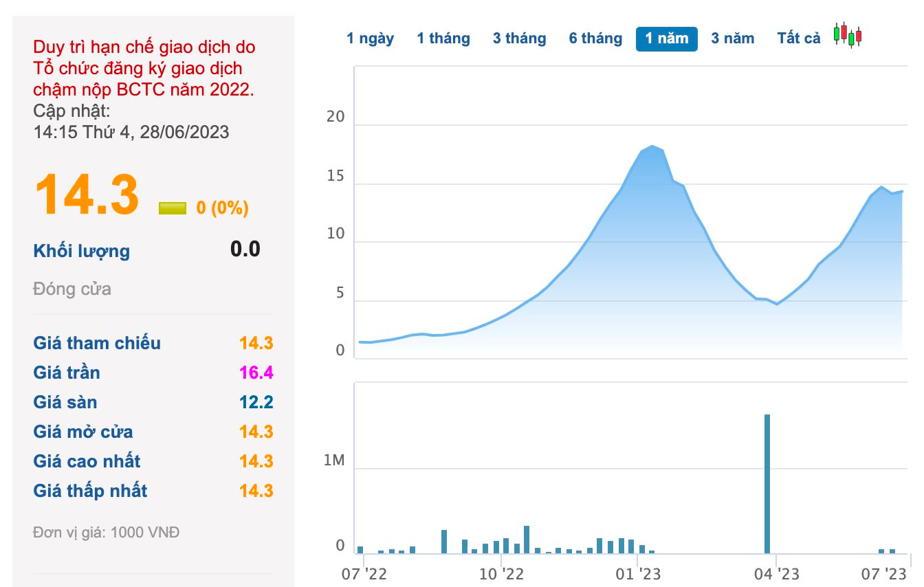The width and height of the screenshot is (924, 587).
Task: Click the large 14.3 current price
Action: (87, 195)
